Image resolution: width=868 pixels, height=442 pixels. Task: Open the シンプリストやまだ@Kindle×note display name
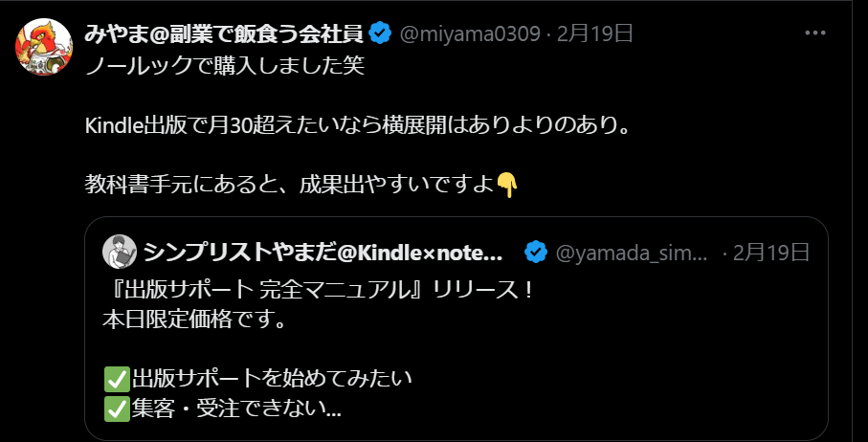click(323, 253)
